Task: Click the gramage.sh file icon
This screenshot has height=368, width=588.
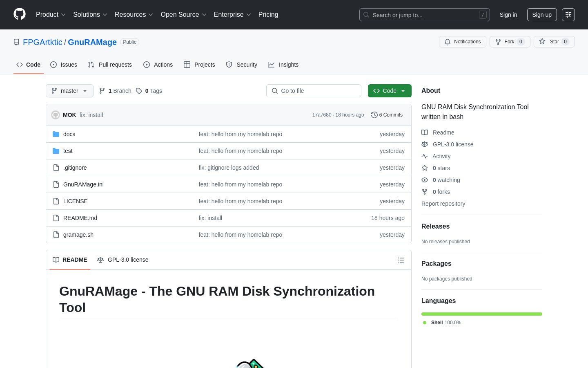Action: [x=56, y=235]
